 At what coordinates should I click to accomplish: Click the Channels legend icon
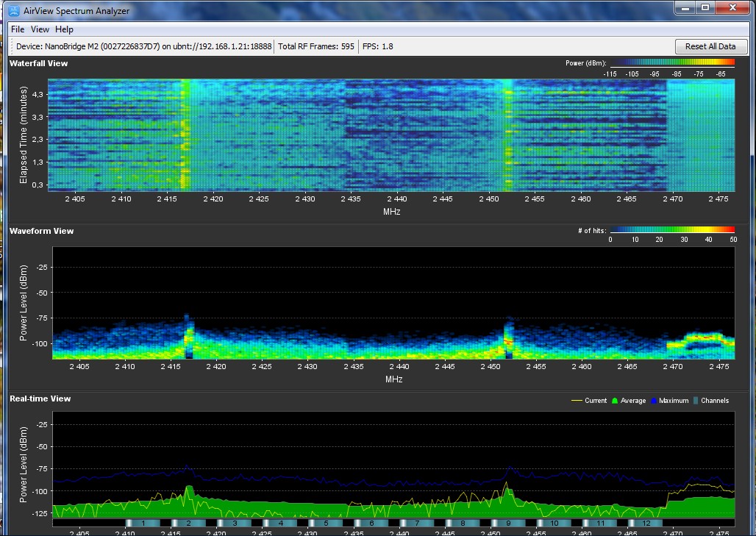pyautogui.click(x=695, y=401)
